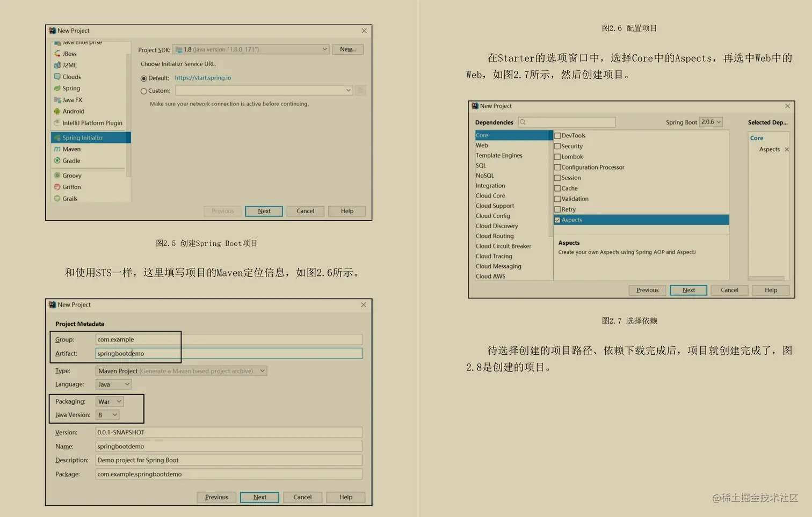Select the Java FX project type
Screen dimensions: 812x517
(x=71, y=99)
